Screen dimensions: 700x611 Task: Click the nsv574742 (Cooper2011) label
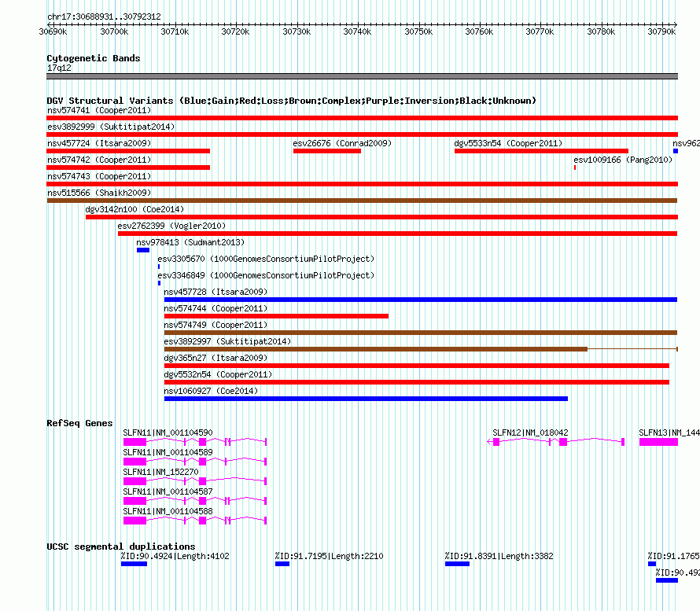point(99,160)
